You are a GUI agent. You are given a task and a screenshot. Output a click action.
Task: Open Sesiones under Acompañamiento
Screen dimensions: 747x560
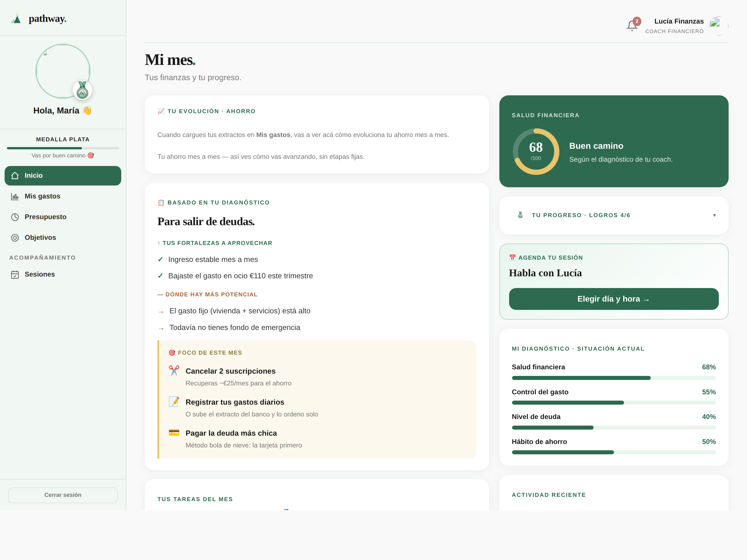(63, 275)
